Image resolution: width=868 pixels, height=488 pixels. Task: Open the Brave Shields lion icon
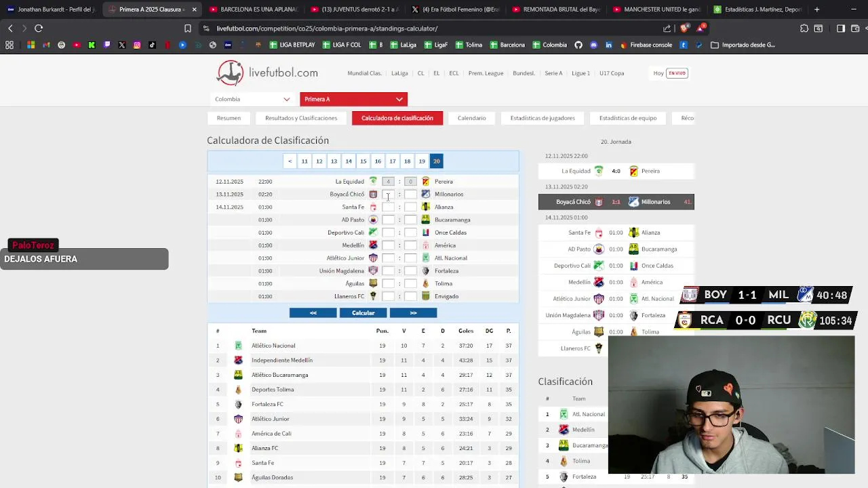(684, 28)
